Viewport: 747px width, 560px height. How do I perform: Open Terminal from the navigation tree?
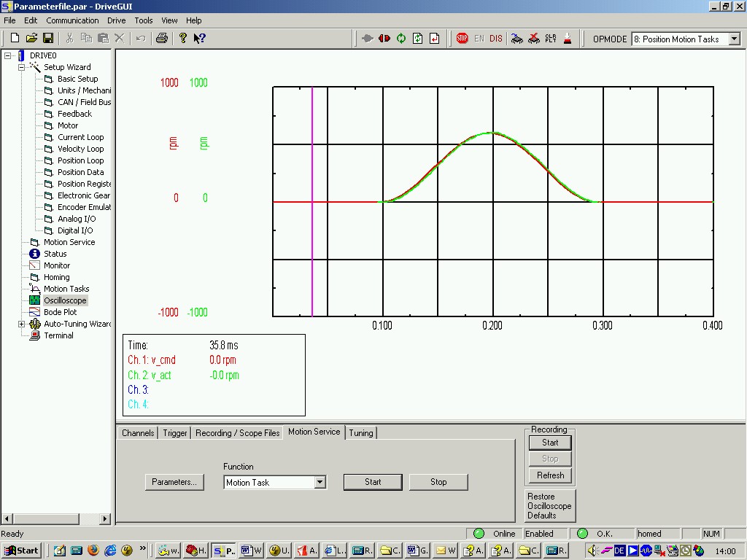pyautogui.click(x=58, y=335)
